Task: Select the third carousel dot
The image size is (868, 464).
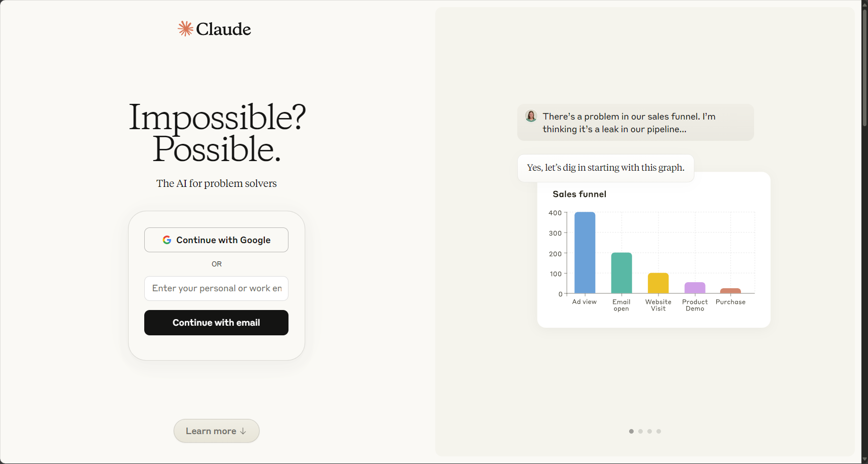Action: [x=649, y=432]
